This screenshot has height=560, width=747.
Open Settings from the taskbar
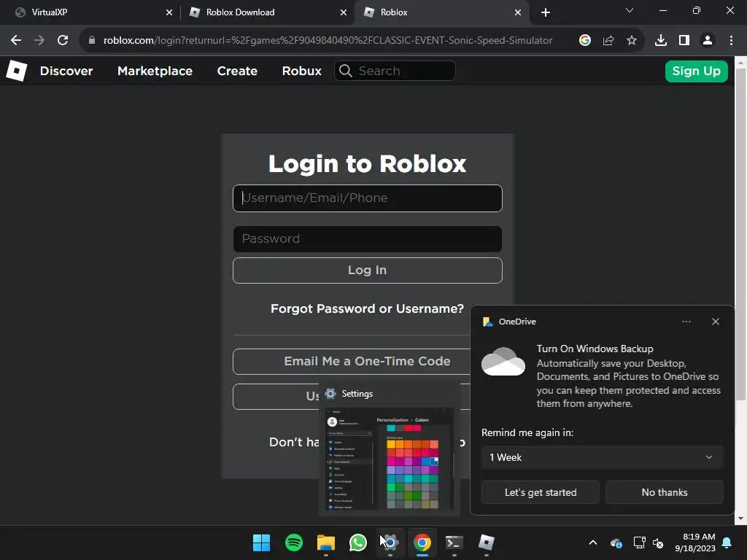(x=390, y=542)
